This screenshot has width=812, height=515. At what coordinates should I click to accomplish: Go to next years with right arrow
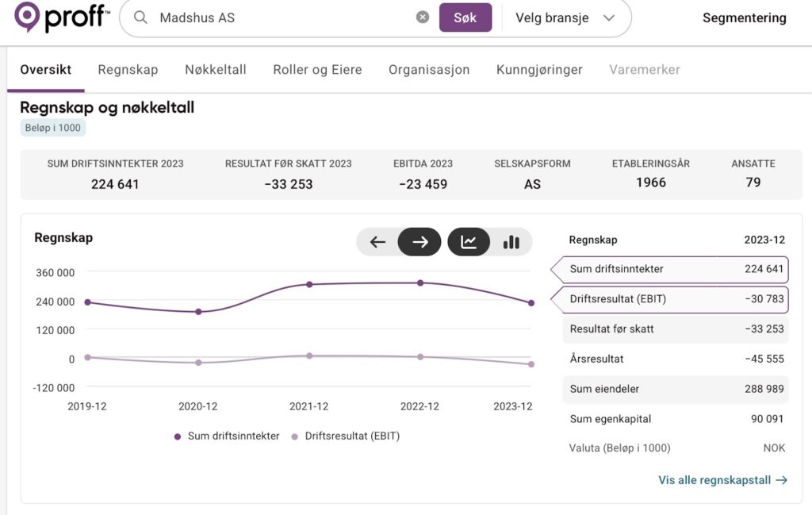(420, 242)
